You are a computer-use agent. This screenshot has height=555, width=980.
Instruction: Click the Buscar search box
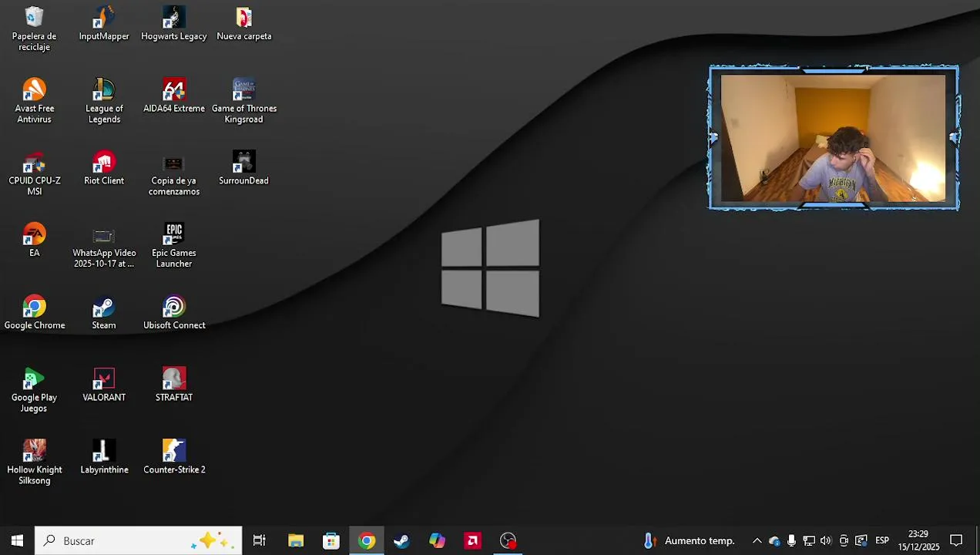(x=139, y=540)
